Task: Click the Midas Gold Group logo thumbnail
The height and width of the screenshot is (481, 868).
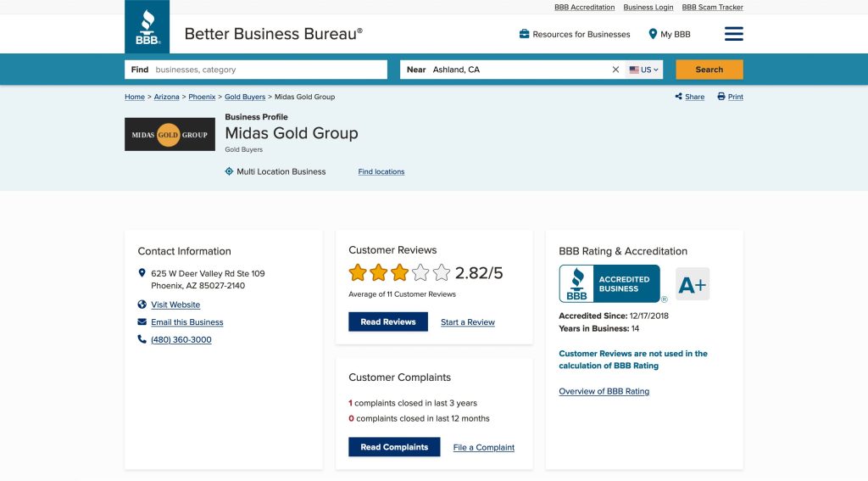Action: click(x=170, y=134)
